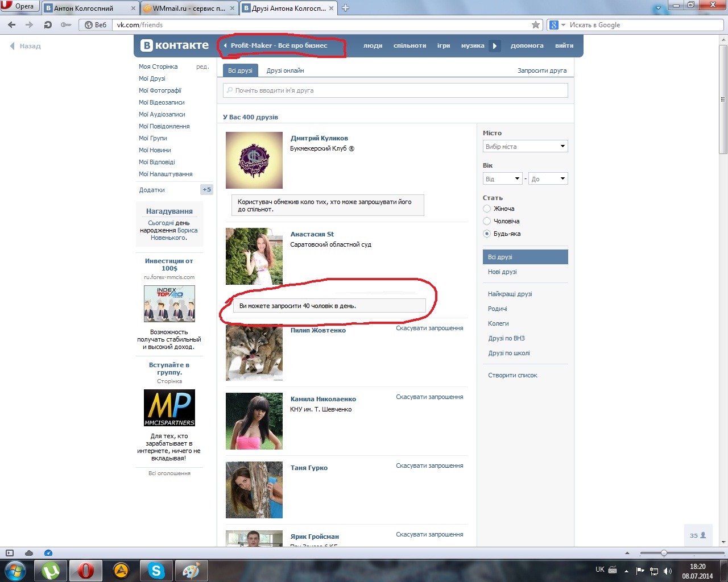Click Створити список link
Screen dimensions: 728x582
(x=512, y=375)
